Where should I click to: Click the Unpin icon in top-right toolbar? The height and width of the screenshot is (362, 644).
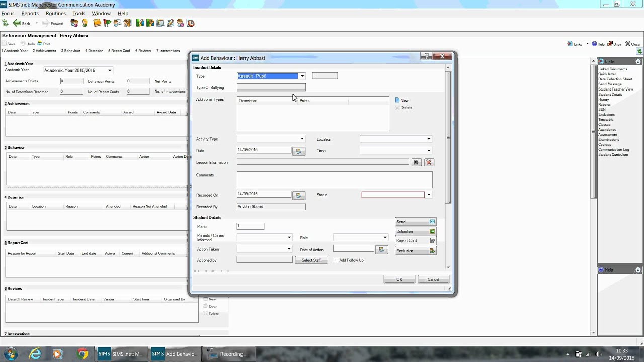pyautogui.click(x=610, y=44)
